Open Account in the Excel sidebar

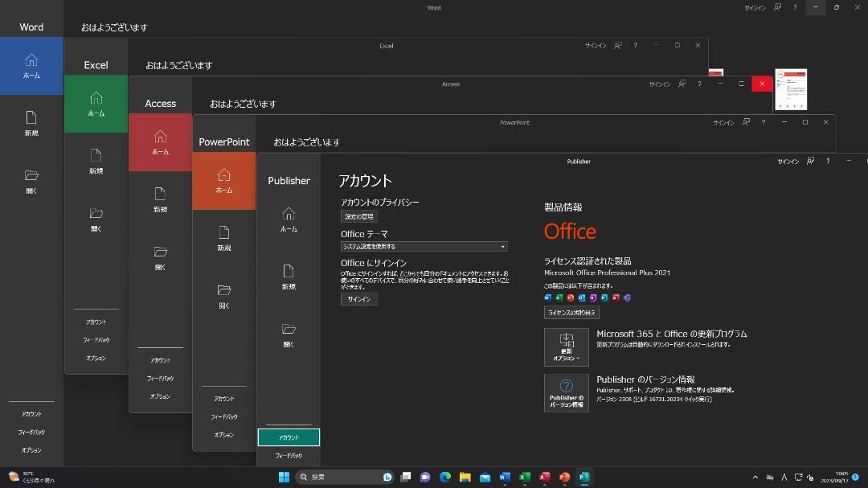[x=96, y=322]
